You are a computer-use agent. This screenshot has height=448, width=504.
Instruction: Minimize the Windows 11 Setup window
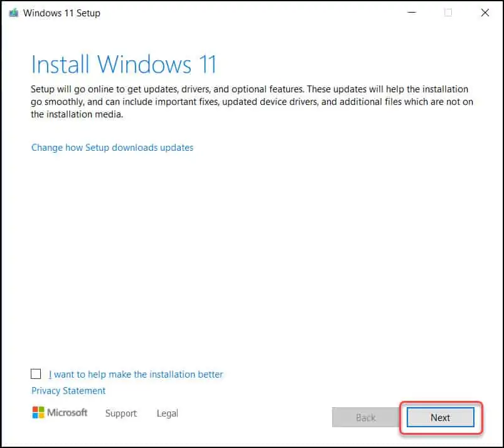click(x=412, y=13)
